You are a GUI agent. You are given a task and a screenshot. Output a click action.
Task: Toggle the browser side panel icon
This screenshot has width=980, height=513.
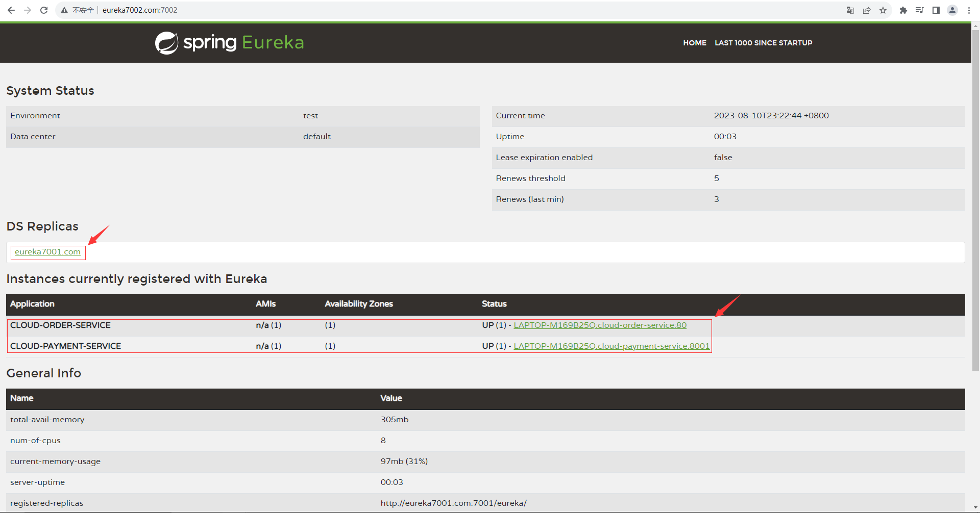[x=936, y=10]
